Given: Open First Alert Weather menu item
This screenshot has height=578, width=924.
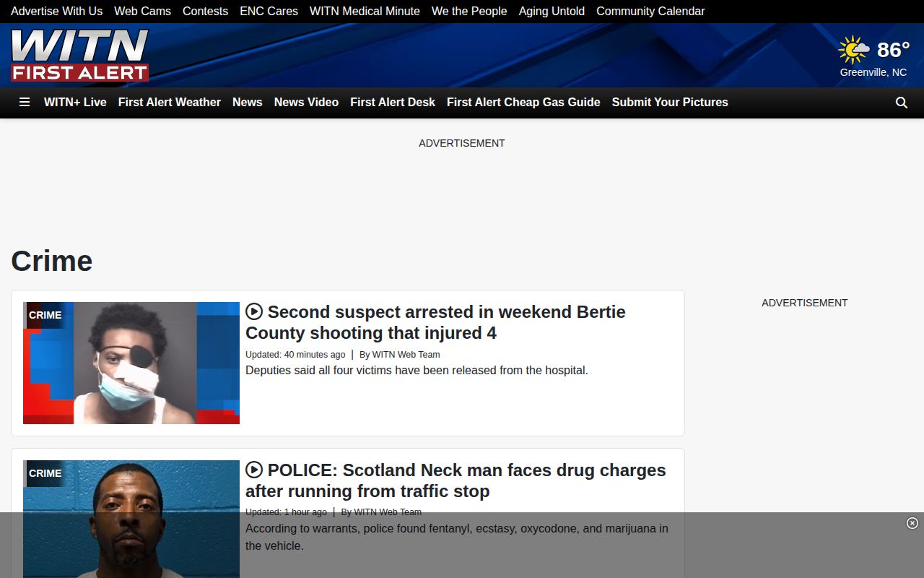Looking at the screenshot, I should 170,103.
